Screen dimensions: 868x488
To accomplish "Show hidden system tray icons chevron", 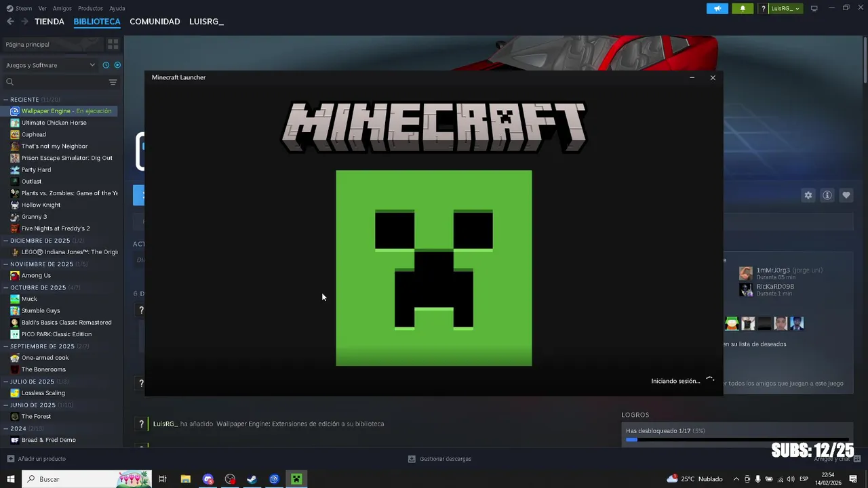I will [x=736, y=479].
